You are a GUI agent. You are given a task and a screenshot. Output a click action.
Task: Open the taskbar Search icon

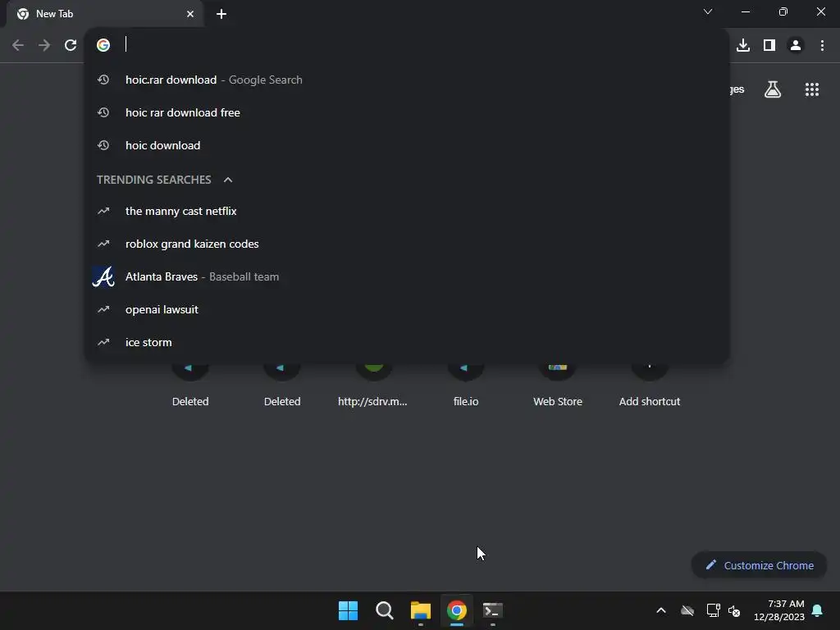[385, 610]
